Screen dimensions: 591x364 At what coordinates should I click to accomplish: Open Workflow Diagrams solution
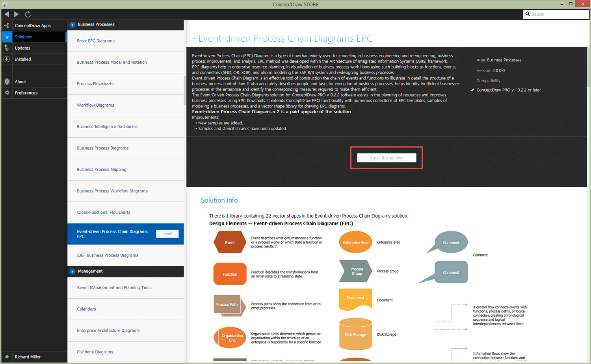[x=126, y=105]
